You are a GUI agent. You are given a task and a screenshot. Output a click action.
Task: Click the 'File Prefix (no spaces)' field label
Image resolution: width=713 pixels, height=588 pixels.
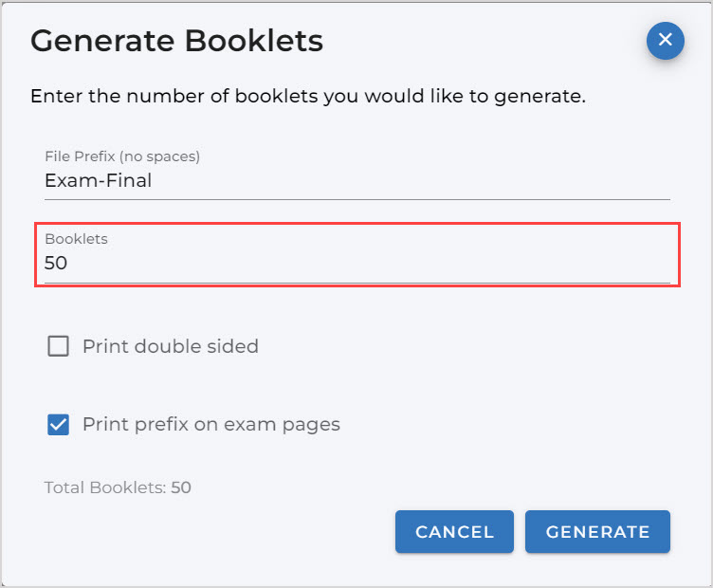[x=122, y=156]
